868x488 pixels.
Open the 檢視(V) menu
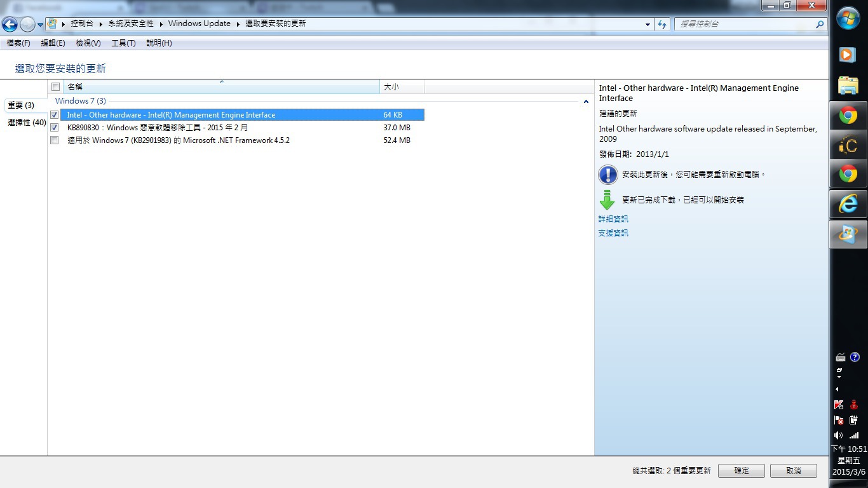click(x=88, y=43)
